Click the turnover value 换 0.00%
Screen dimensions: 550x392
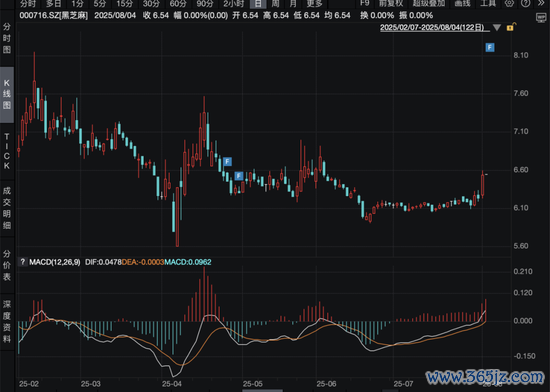377,15
